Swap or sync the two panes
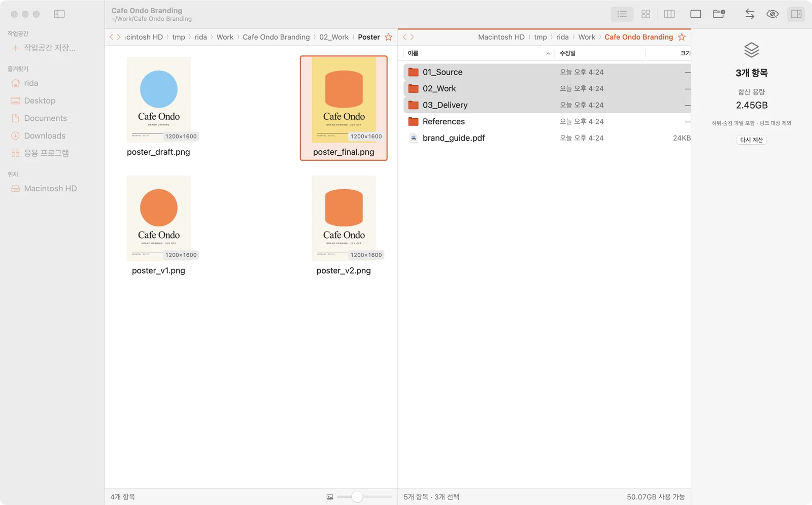Image resolution: width=812 pixels, height=505 pixels. [750, 14]
